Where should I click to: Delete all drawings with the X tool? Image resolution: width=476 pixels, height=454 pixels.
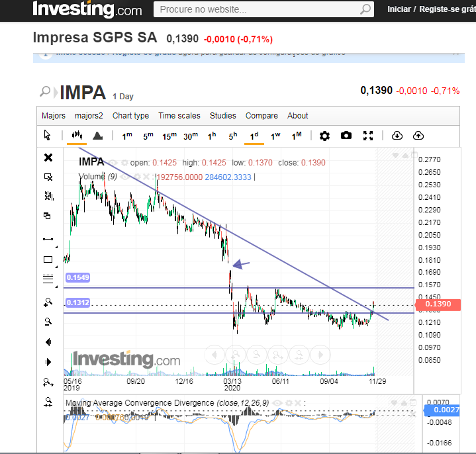48,158
